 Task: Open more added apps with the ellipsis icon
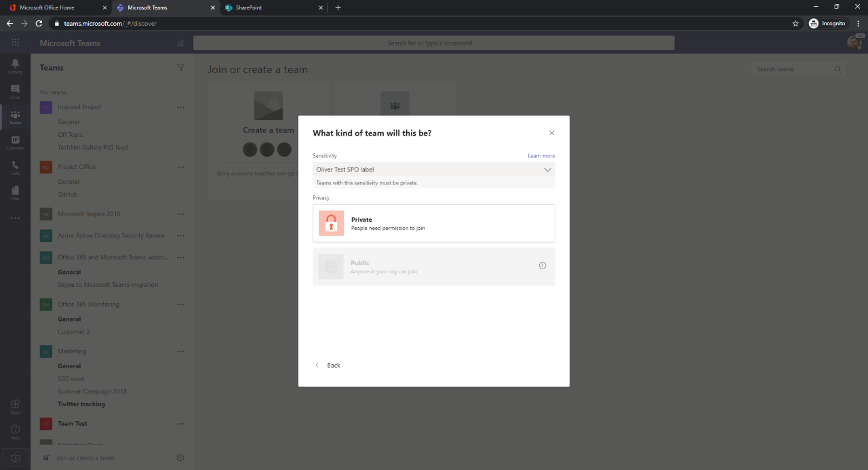click(x=15, y=218)
